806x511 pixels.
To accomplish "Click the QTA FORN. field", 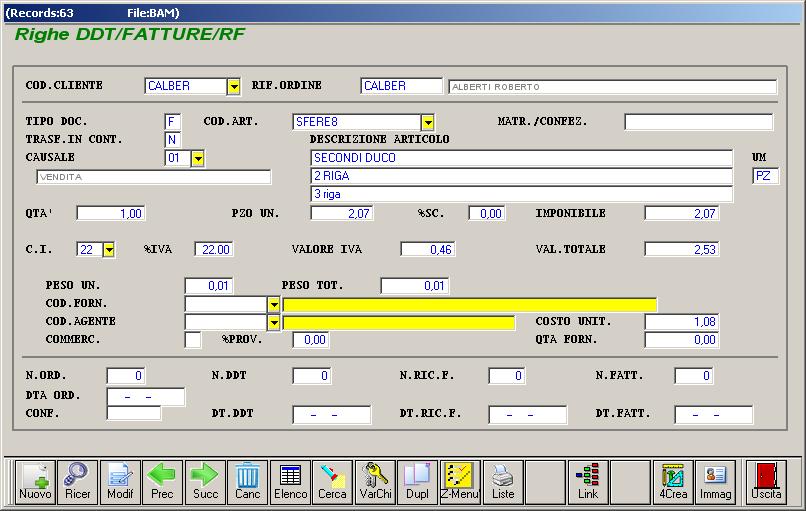I will click(x=682, y=340).
